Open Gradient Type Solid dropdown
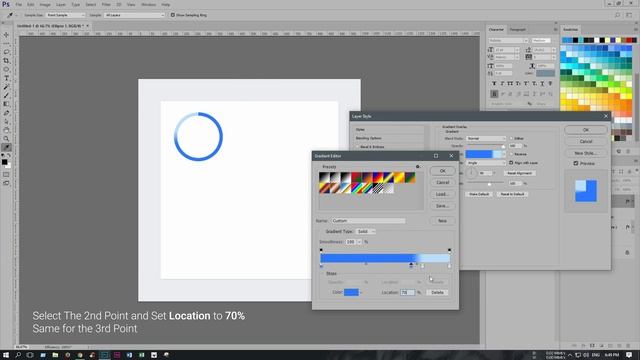This screenshot has height=360, width=640. coord(366,231)
